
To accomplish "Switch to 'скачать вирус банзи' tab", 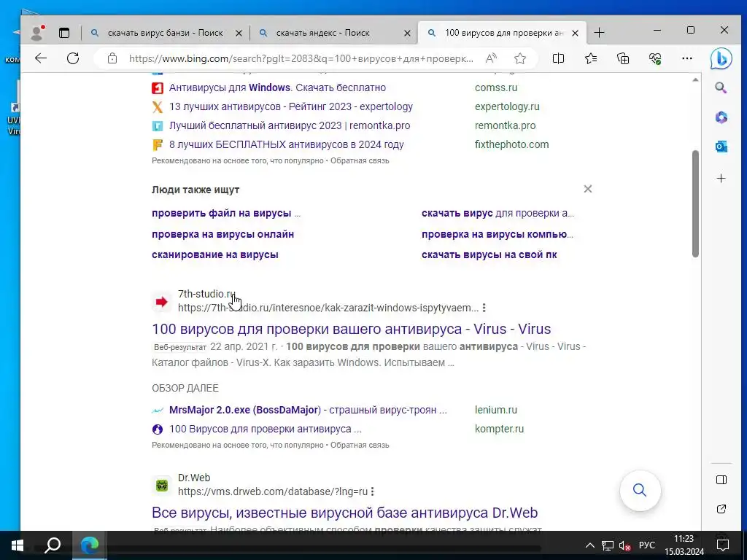I will [x=166, y=33].
